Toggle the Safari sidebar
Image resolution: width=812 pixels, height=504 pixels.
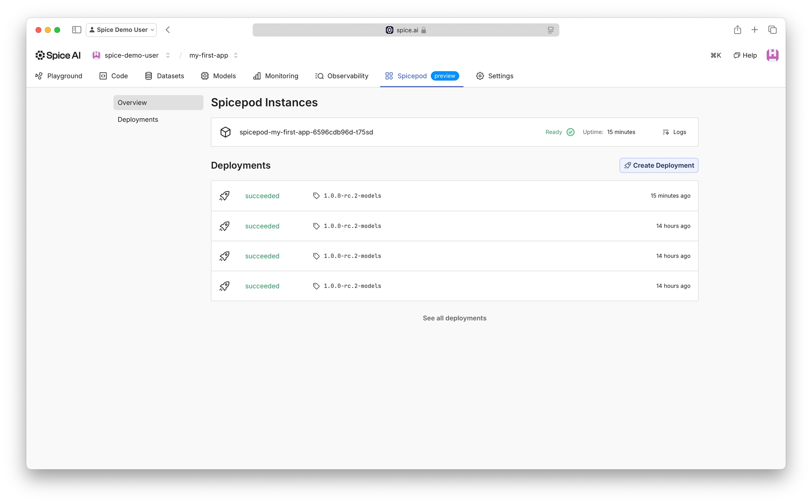76,30
